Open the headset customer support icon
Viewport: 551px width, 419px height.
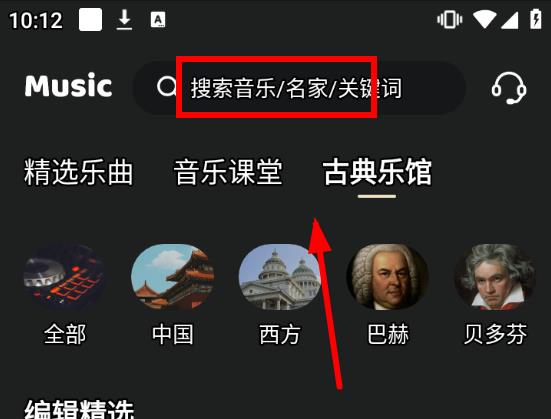pos(509,88)
